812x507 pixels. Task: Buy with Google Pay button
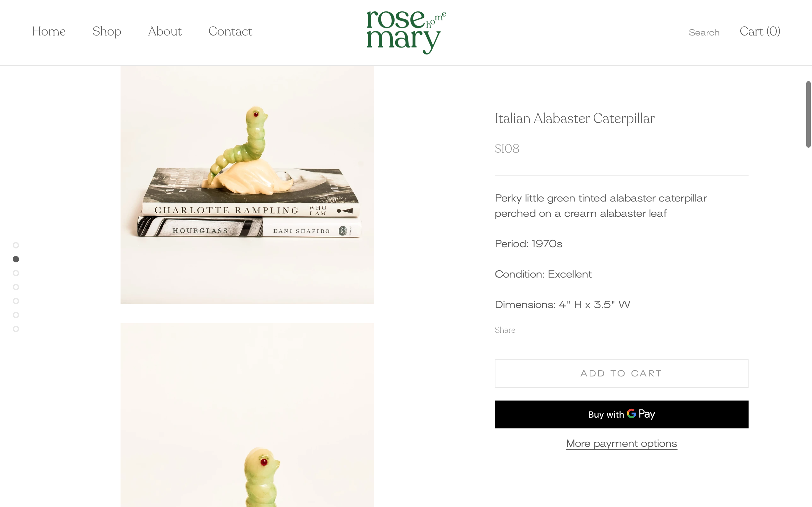[x=621, y=414]
